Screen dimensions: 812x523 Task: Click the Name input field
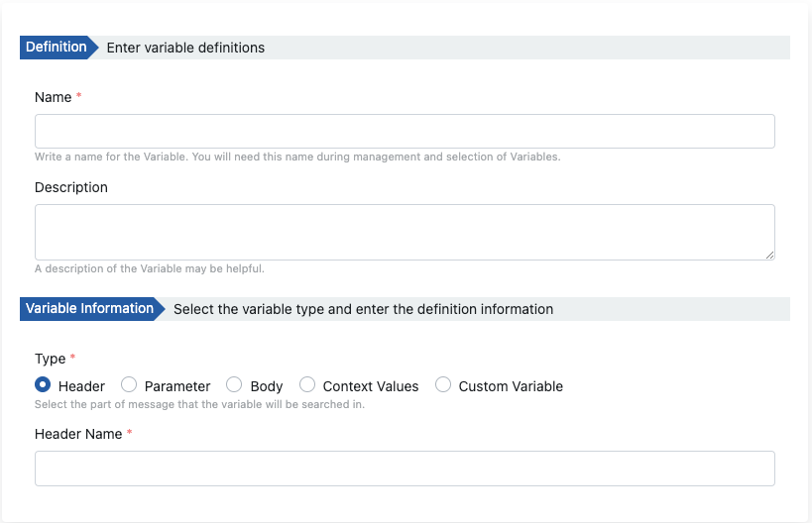405,132
